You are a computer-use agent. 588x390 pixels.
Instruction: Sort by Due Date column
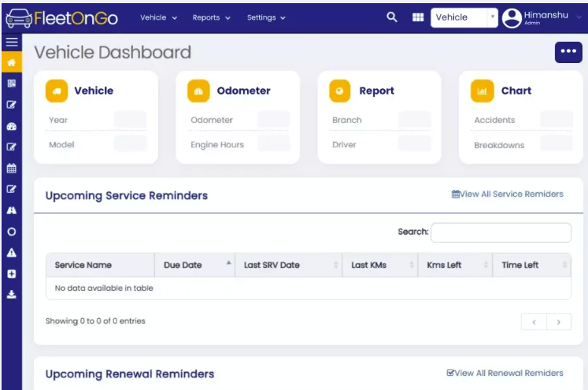pyautogui.click(x=194, y=265)
